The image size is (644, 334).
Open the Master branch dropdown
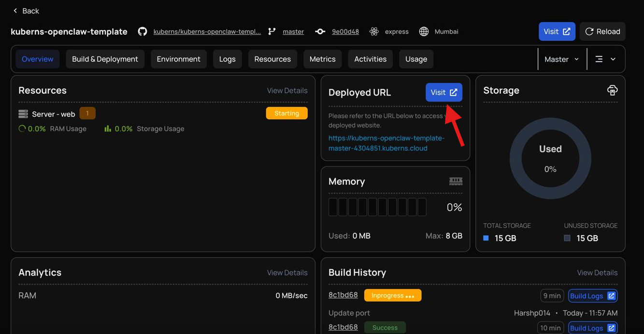coord(561,59)
